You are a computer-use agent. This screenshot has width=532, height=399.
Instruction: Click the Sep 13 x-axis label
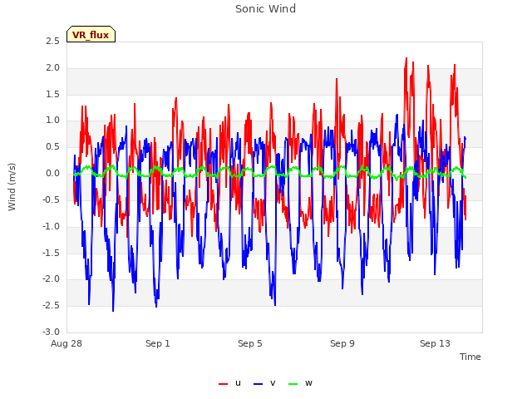(435, 343)
